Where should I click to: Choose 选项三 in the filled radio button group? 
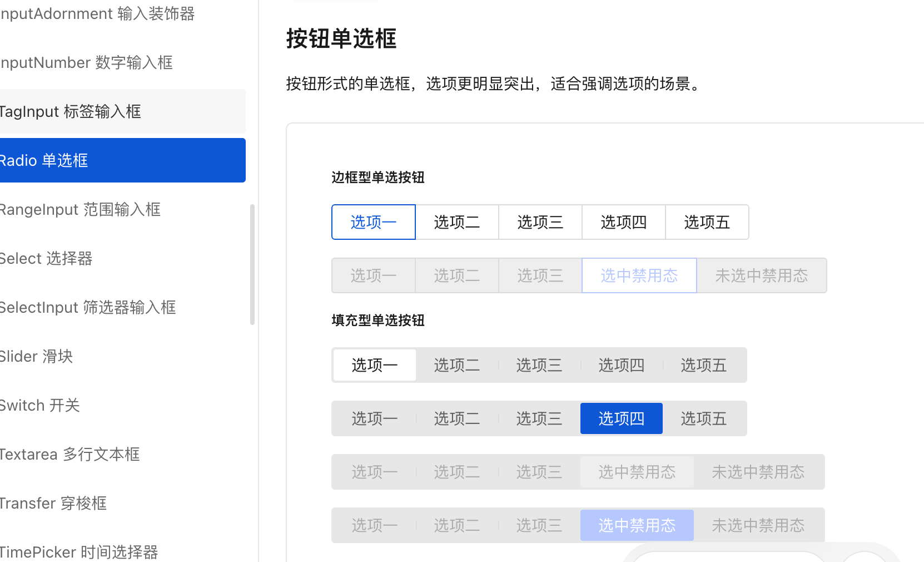(539, 365)
